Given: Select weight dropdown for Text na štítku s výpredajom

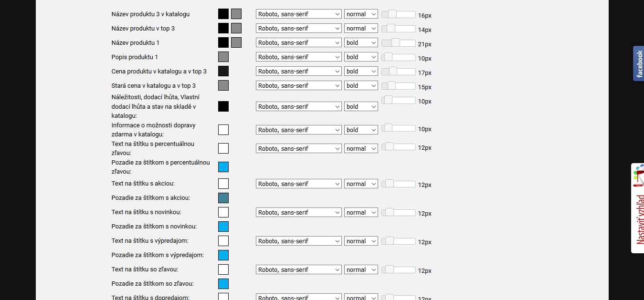Looking at the screenshot, I should click(x=361, y=241).
